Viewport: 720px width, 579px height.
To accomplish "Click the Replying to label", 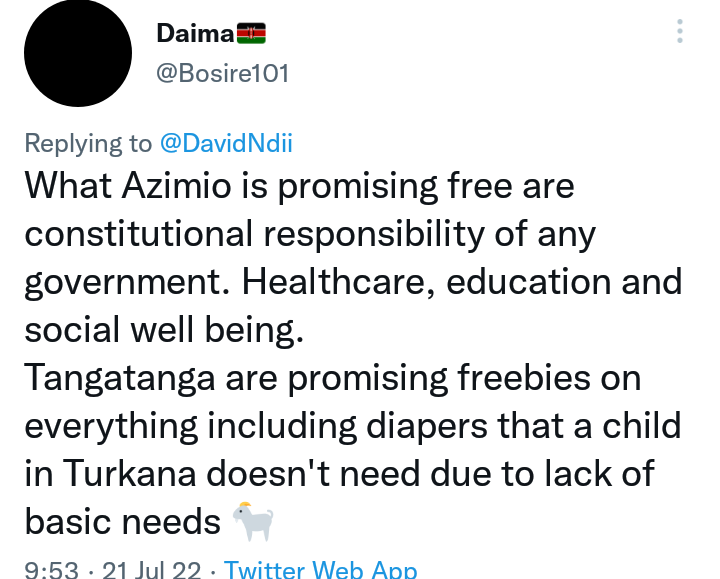I will 88,143.
